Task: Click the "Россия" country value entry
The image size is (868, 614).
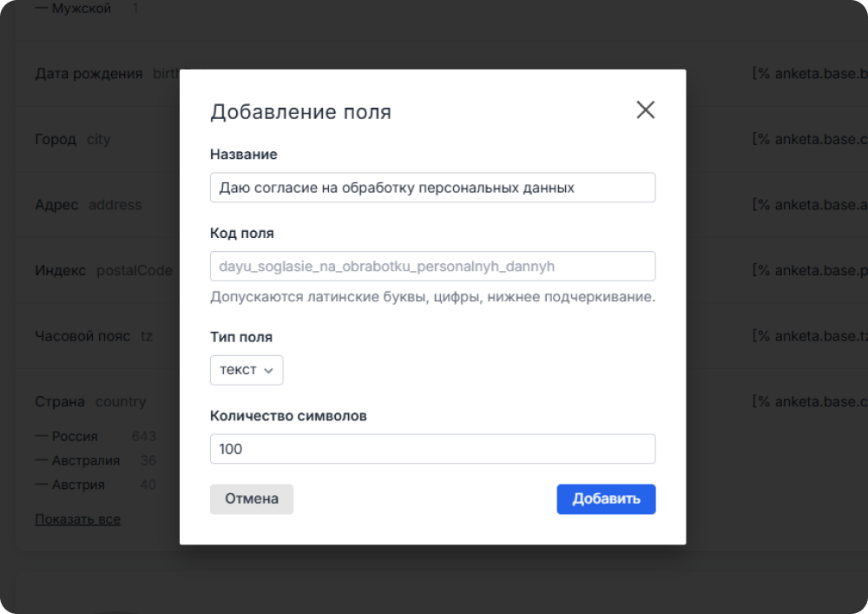Action: (x=75, y=436)
